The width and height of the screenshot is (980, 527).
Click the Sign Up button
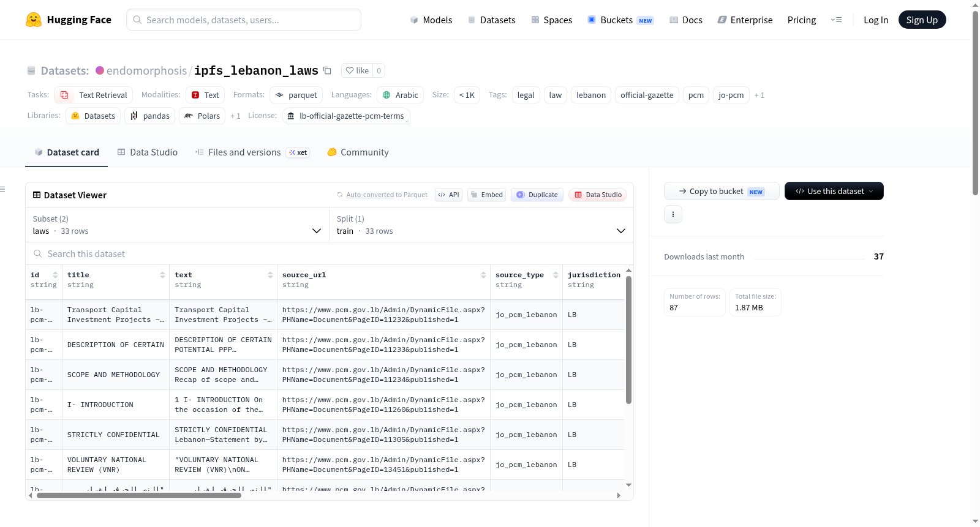[922, 20]
